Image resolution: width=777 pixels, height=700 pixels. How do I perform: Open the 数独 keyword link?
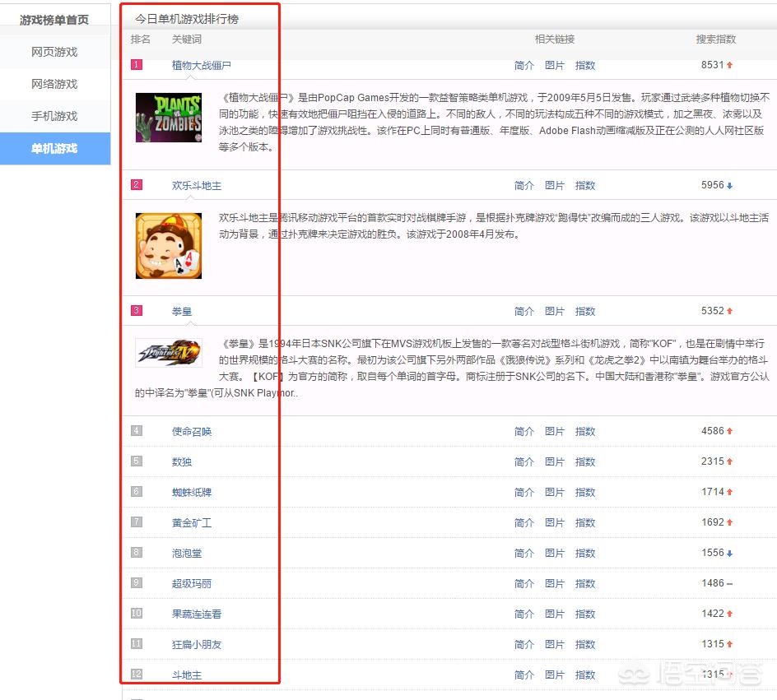coord(181,462)
